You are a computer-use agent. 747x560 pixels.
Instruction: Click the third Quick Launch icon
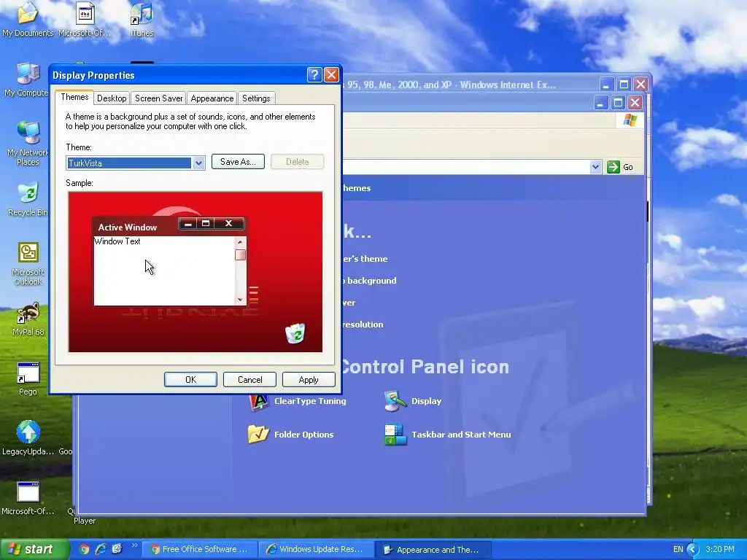(x=117, y=549)
